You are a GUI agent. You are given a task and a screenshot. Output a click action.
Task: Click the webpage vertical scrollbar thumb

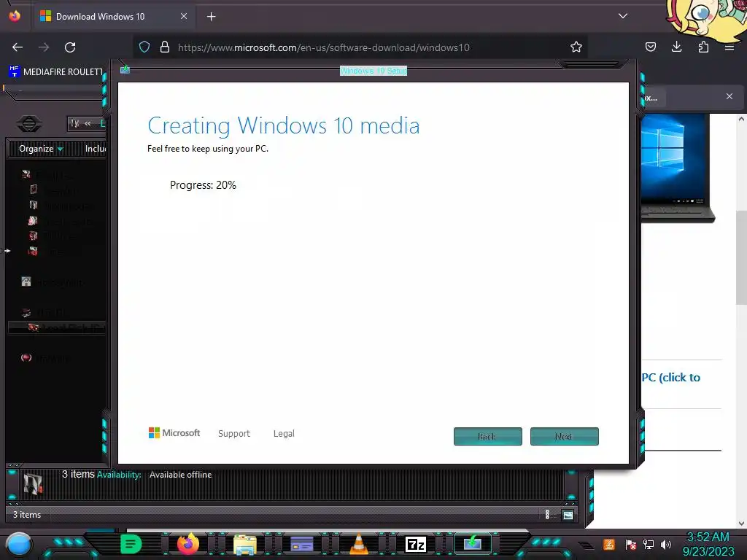pos(741,257)
